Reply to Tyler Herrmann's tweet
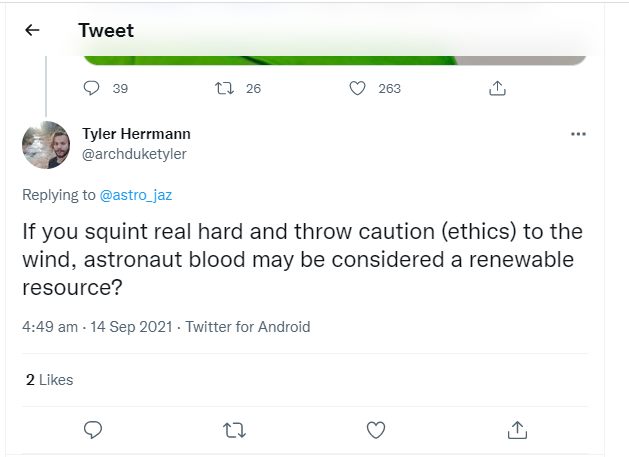The image size is (629, 457). tap(93, 430)
